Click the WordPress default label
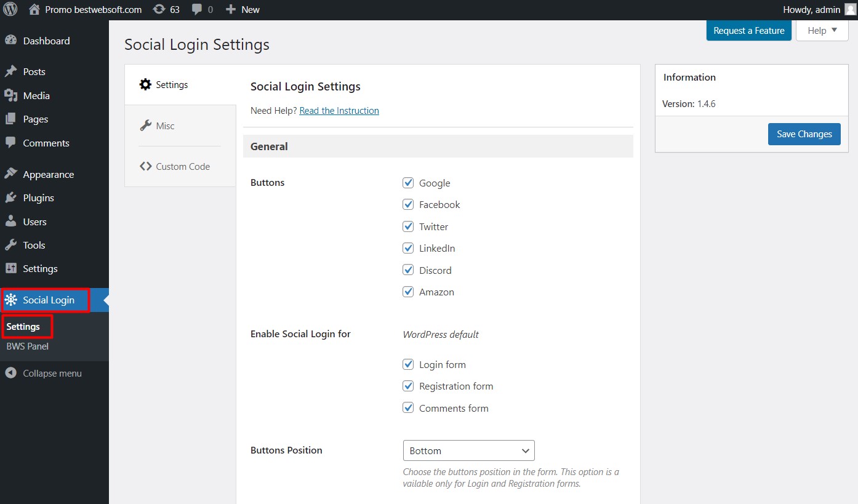Image resolution: width=858 pixels, height=504 pixels. 441,335
